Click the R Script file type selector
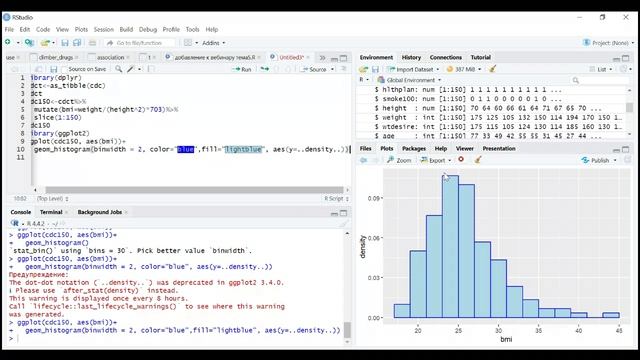 (x=336, y=199)
